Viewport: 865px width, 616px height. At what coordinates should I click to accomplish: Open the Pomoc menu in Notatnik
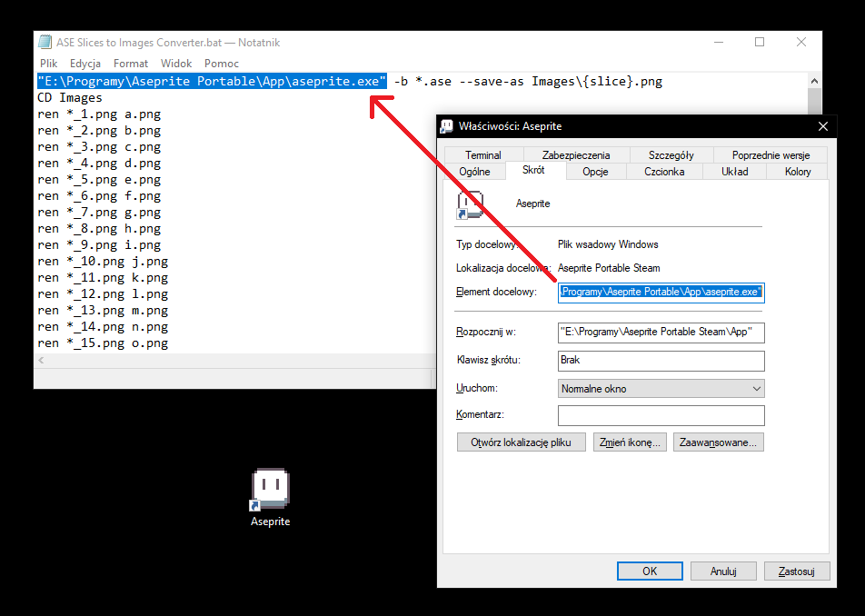221,64
